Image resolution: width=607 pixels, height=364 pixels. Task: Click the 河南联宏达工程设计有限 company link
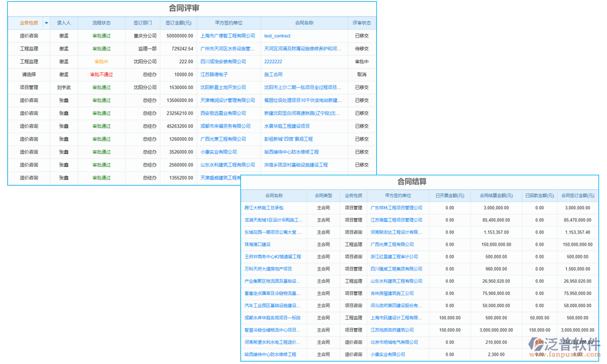pyautogui.click(x=397, y=232)
